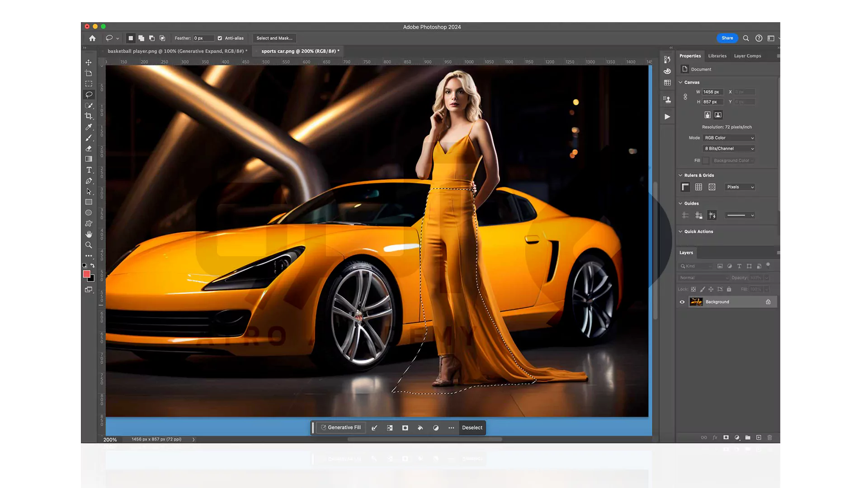
Task: Select the Rectangle shape tool
Action: point(89,202)
